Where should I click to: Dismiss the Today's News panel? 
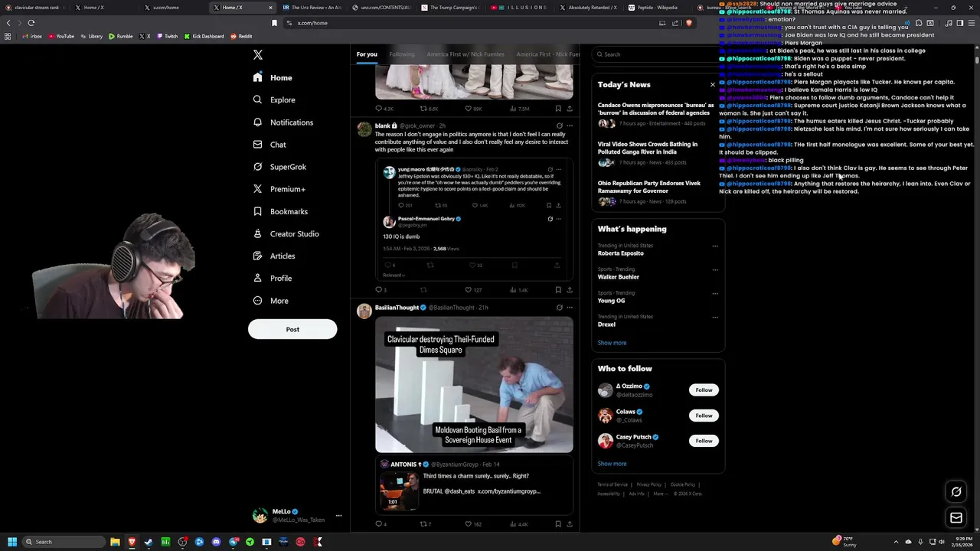713,85
